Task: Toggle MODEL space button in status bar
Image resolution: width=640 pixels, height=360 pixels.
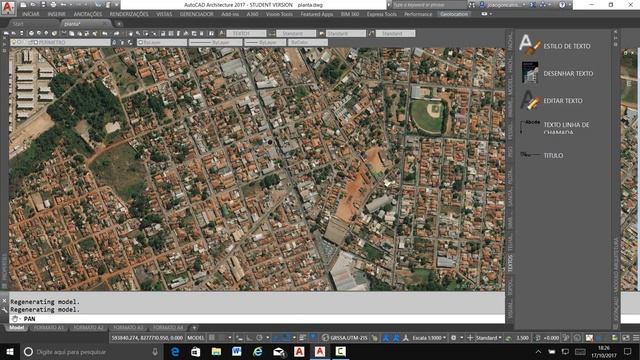Action: (196, 338)
